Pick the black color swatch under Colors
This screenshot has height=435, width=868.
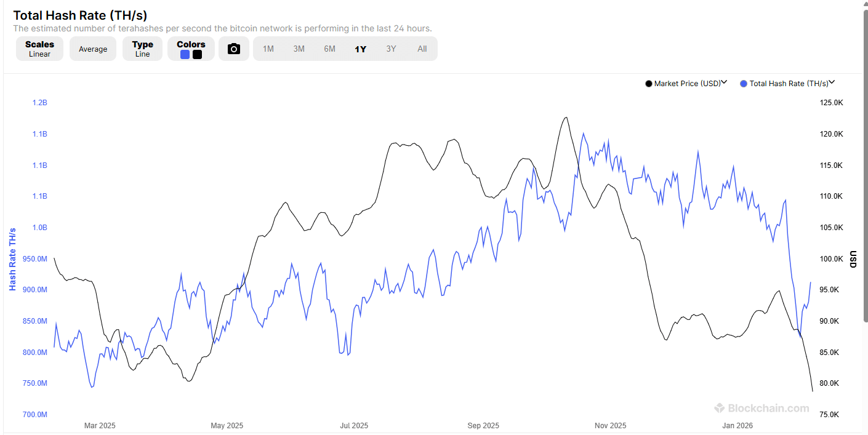tap(196, 54)
